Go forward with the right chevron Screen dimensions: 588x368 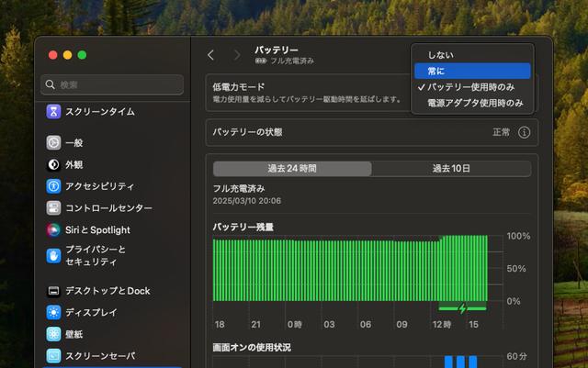coord(236,55)
